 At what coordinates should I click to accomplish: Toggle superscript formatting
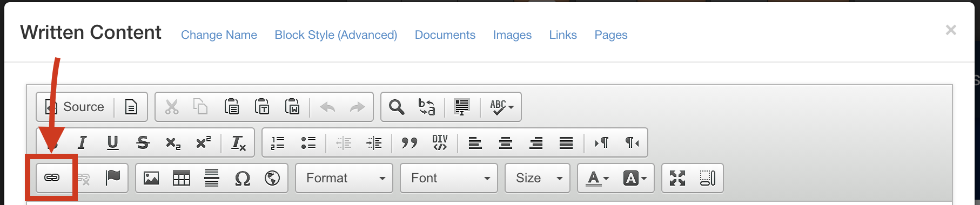coord(203,142)
